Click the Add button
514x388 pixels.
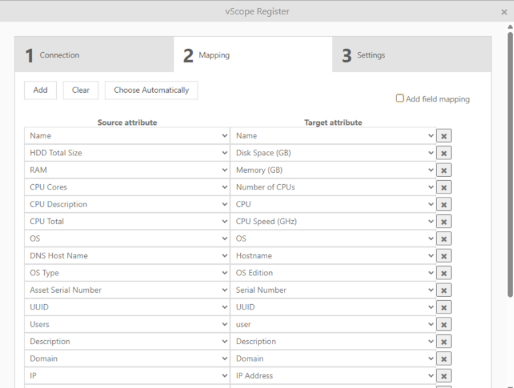(x=40, y=90)
